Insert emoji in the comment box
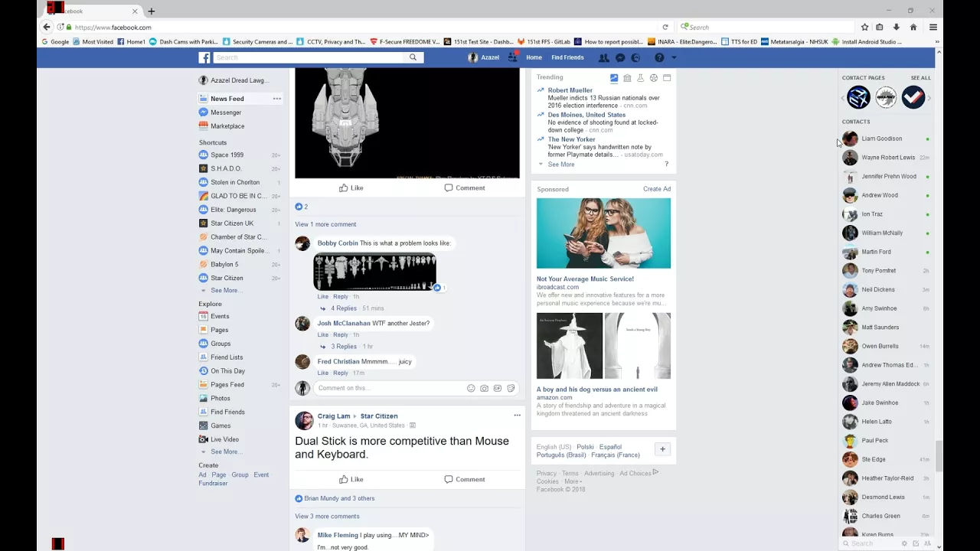 [471, 388]
